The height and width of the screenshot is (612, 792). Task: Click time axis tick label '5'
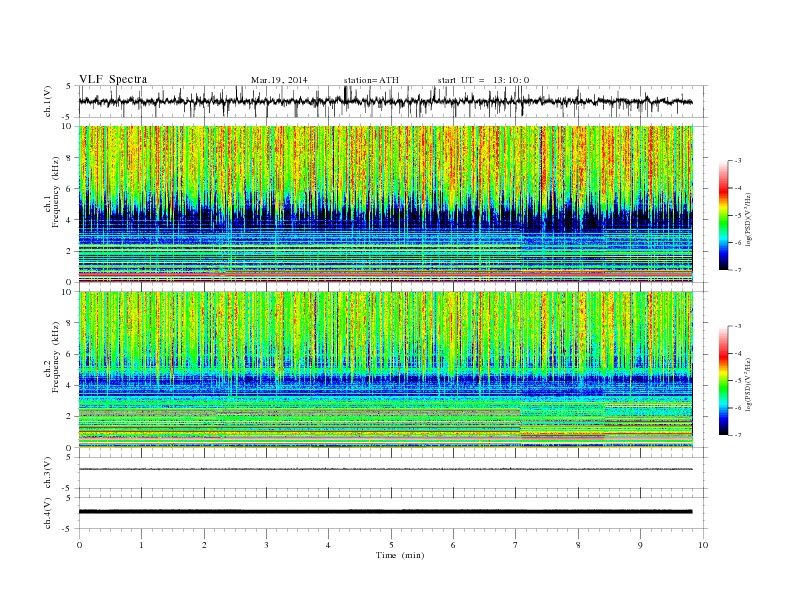coord(391,545)
